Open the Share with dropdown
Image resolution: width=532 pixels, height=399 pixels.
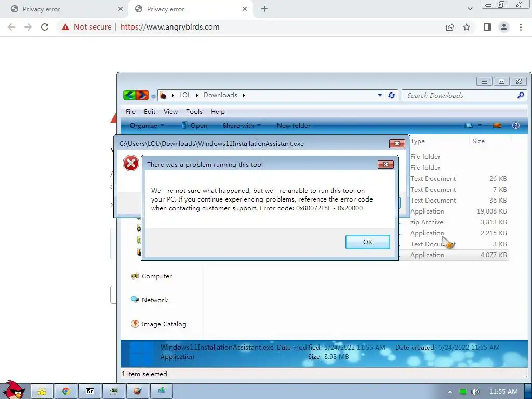pos(242,126)
